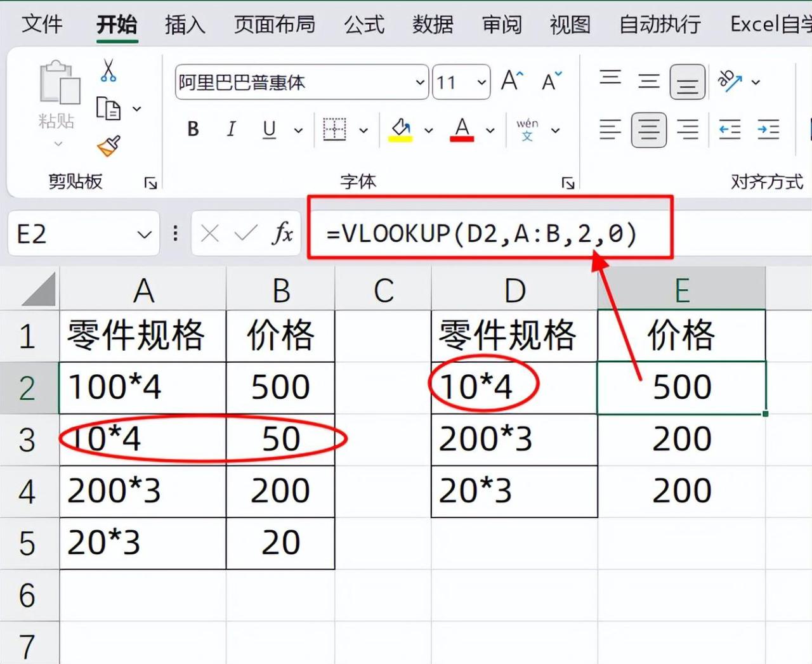Open the Name Box dropdown arrow

point(145,235)
